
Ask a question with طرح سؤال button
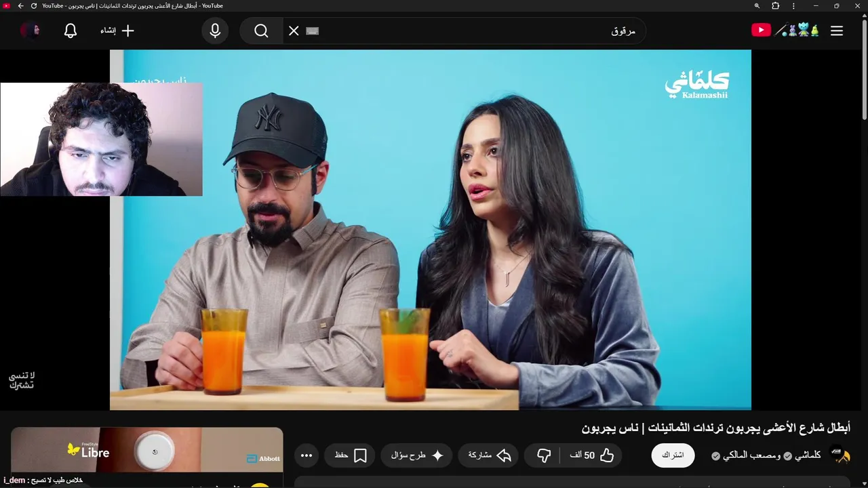point(417,455)
